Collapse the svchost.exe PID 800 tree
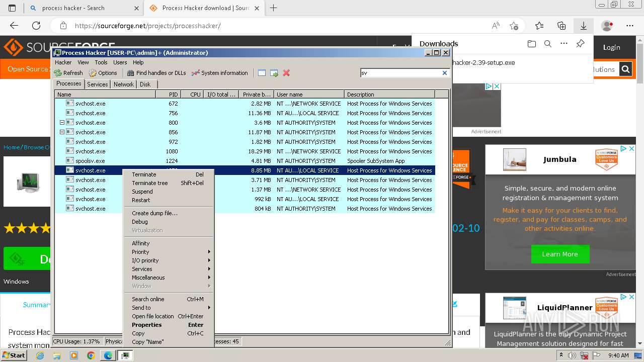644x362 pixels. pyautogui.click(x=62, y=123)
